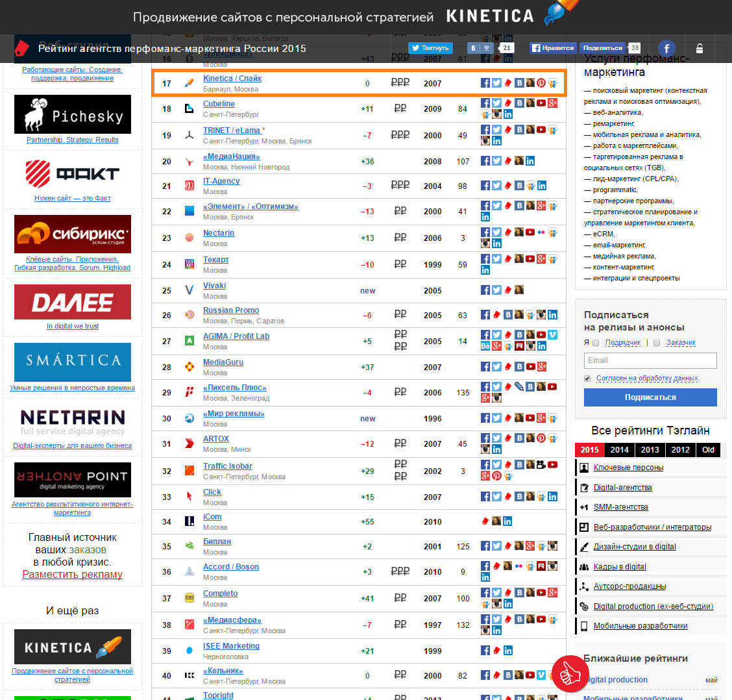Image resolution: width=732 pixels, height=700 pixels.
Task: Open the SMM-агентства rating link
Action: coord(620,507)
